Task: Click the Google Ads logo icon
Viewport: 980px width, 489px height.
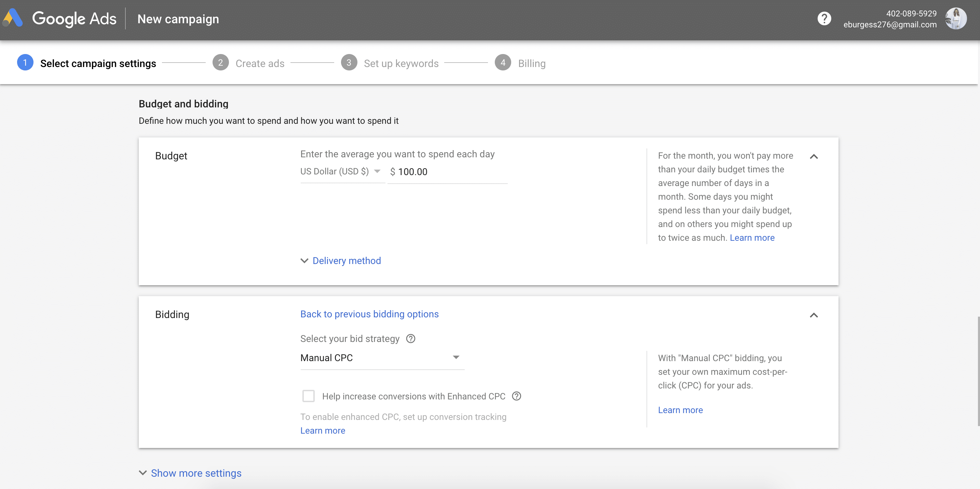Action: (13, 18)
